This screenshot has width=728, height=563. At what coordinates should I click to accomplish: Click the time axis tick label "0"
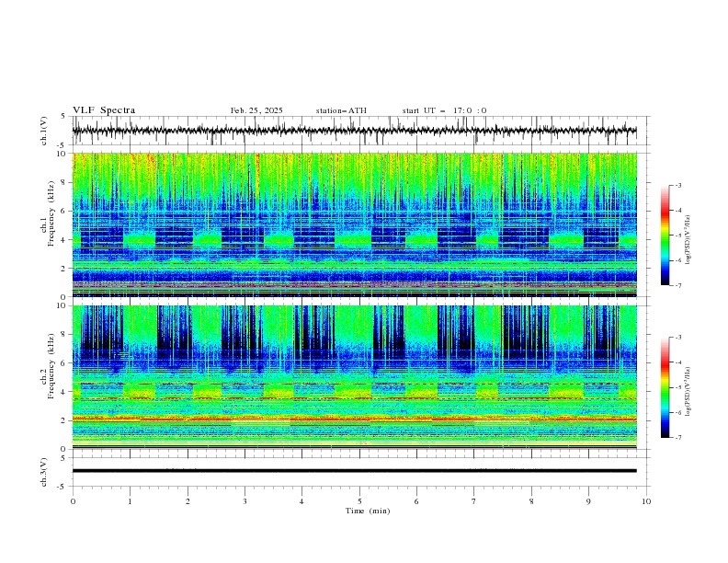coord(73,501)
